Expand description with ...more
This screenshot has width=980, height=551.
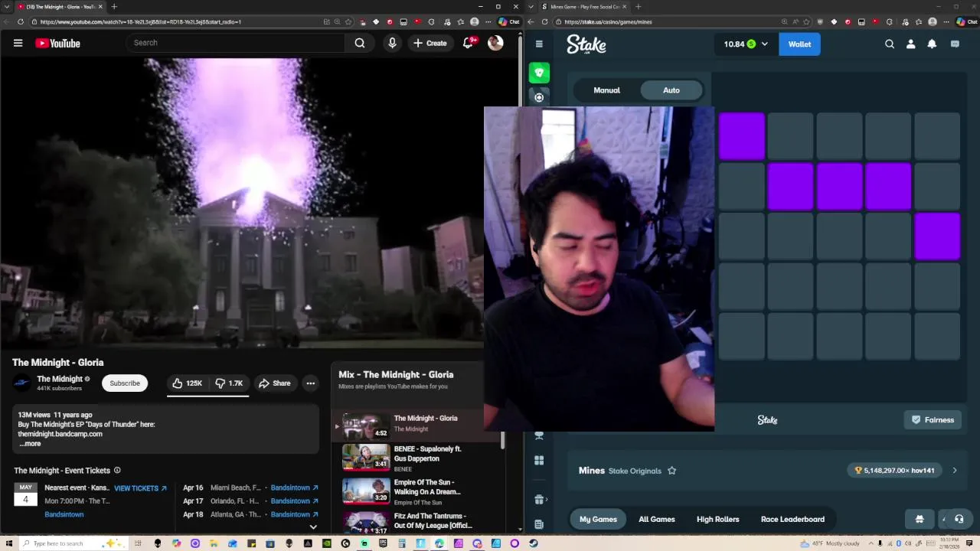click(x=30, y=443)
